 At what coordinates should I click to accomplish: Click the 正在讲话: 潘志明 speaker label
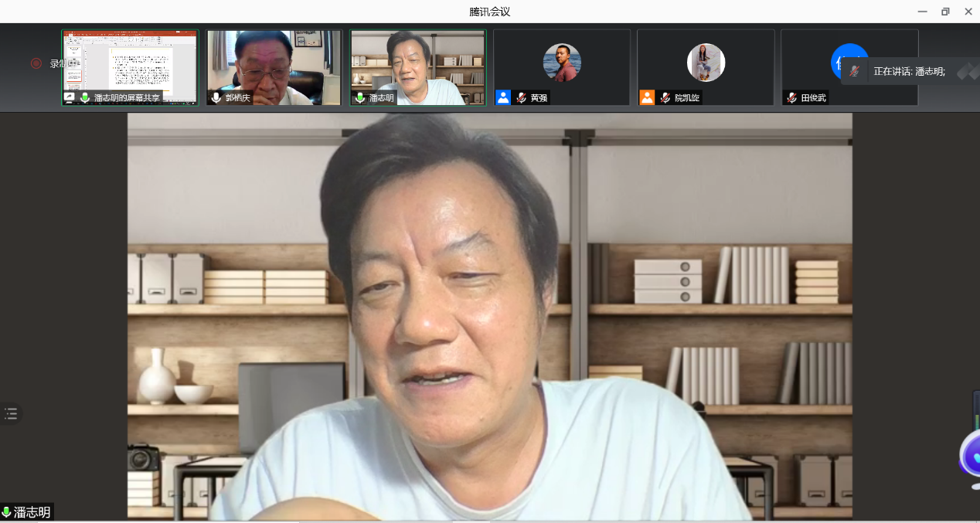(909, 71)
